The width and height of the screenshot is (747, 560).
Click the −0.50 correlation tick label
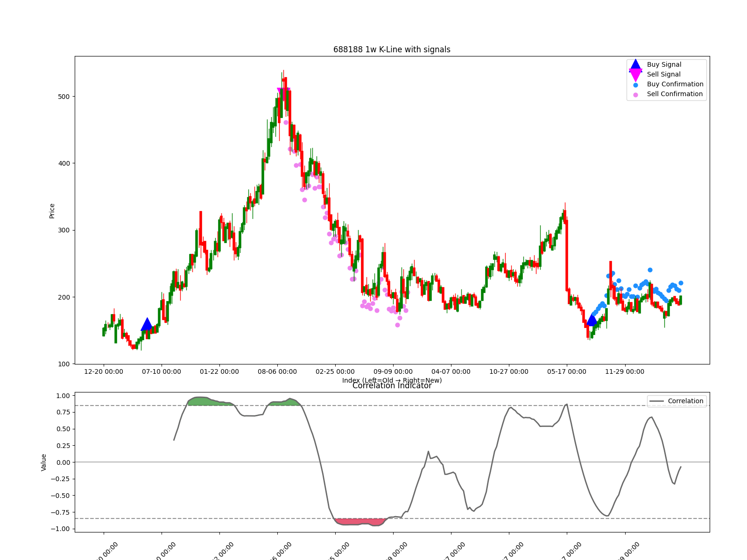pyautogui.click(x=60, y=496)
